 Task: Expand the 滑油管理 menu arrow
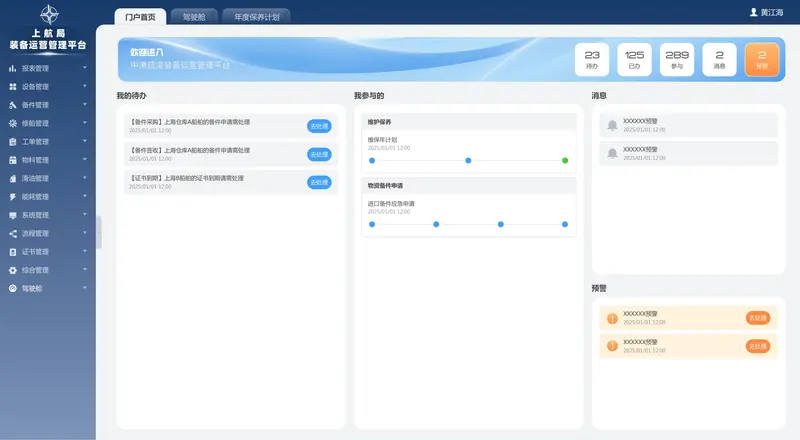point(85,178)
